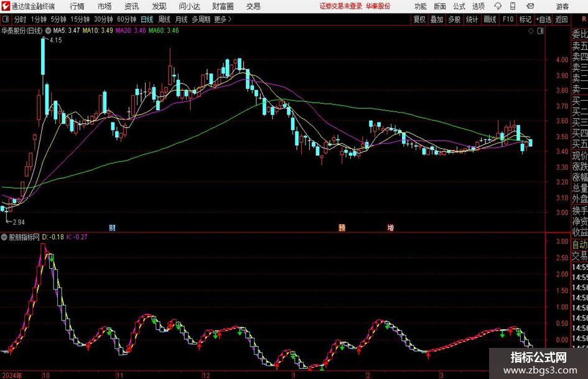
Task: Click the 增 marker on chart
Action: [x=391, y=227]
